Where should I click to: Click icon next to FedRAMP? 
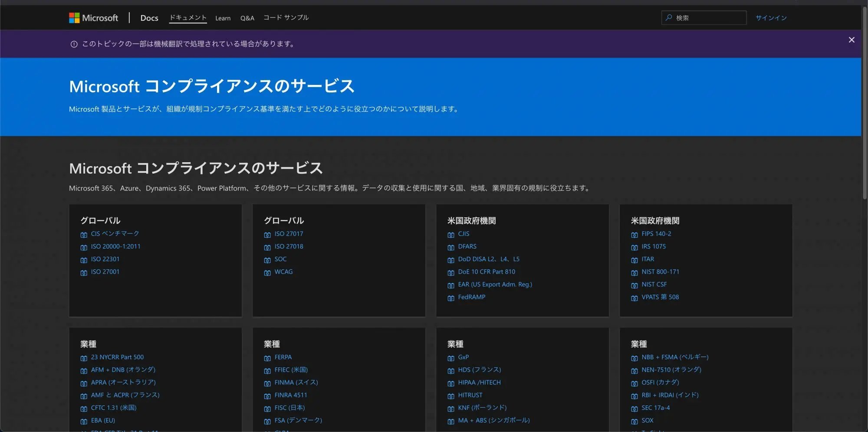451,298
